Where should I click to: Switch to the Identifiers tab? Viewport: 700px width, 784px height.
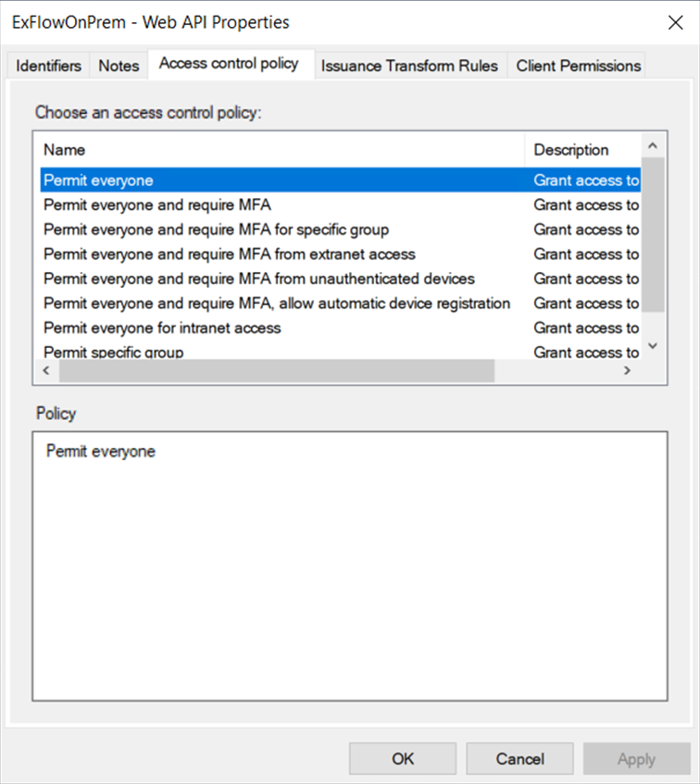(48, 66)
